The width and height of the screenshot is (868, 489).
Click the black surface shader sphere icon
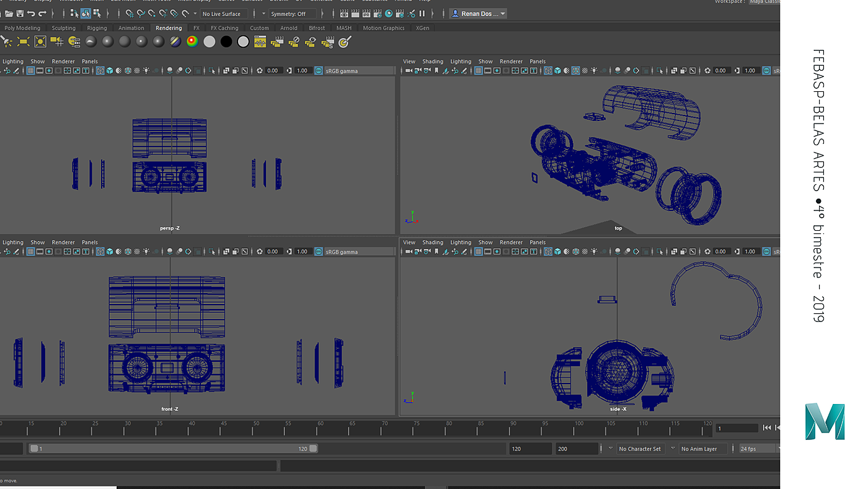(x=226, y=42)
